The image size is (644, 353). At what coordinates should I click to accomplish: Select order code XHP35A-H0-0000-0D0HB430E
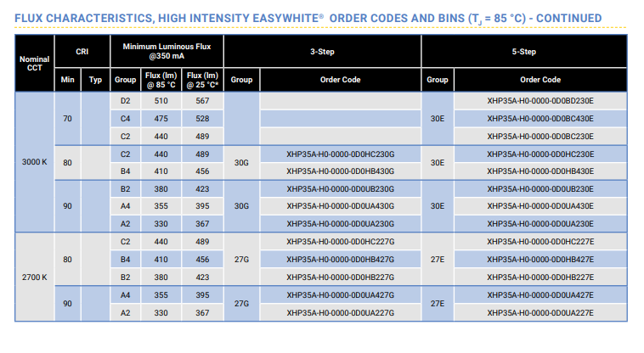click(x=540, y=171)
